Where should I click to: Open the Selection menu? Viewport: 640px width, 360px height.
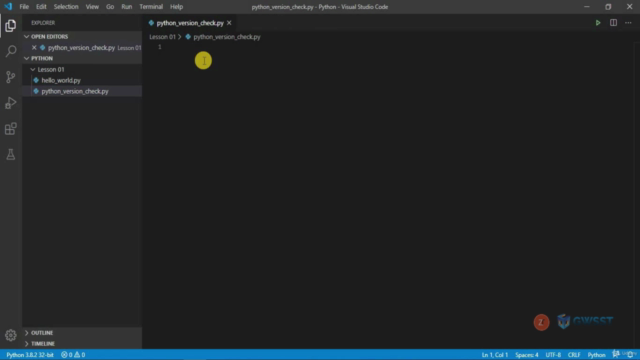[x=66, y=7]
